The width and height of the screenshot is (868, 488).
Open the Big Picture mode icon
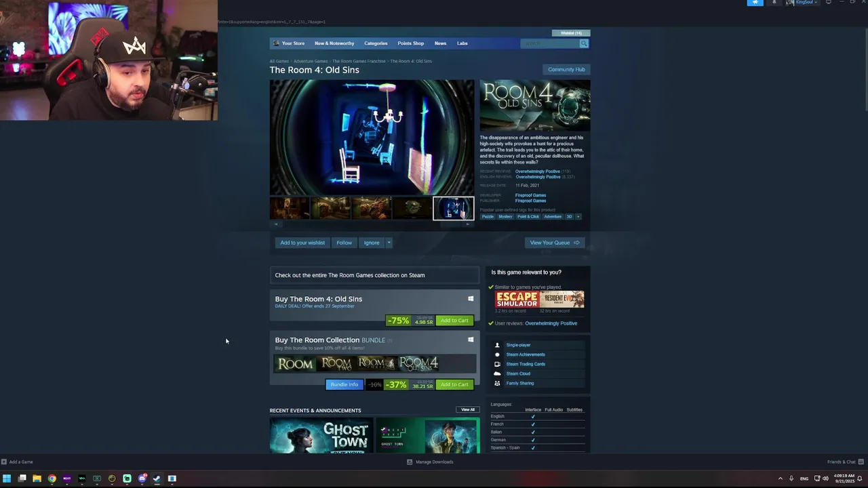(x=828, y=3)
